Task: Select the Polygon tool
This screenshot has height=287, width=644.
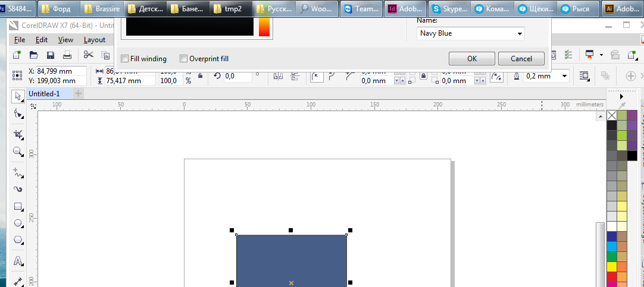Action: (18, 240)
